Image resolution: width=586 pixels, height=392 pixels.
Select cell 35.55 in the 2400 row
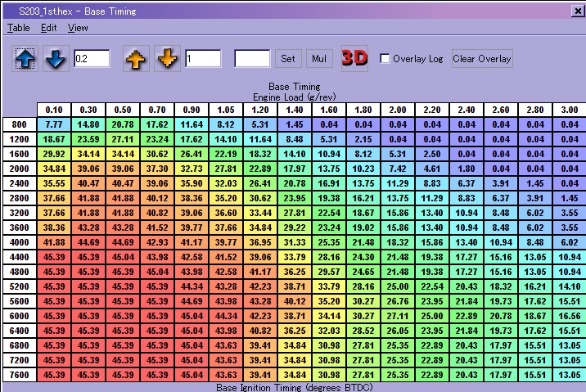tap(54, 183)
